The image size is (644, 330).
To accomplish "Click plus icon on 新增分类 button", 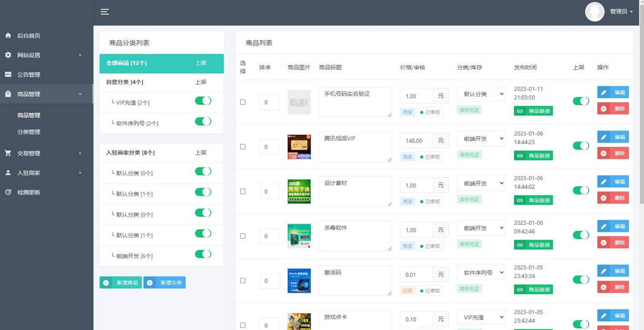I will (150, 283).
